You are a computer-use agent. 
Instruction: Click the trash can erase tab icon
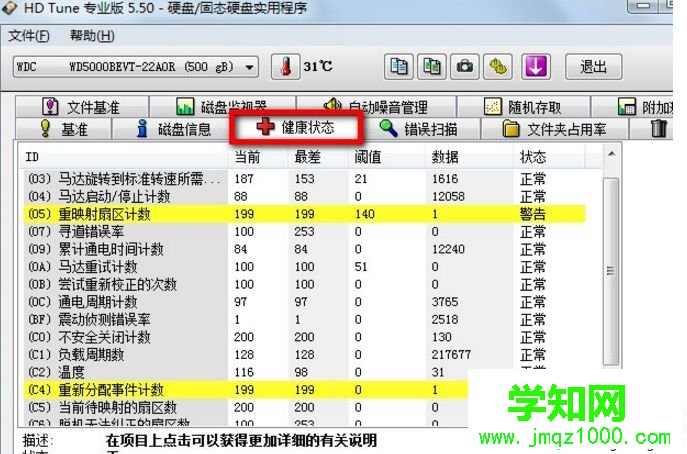coord(658,129)
